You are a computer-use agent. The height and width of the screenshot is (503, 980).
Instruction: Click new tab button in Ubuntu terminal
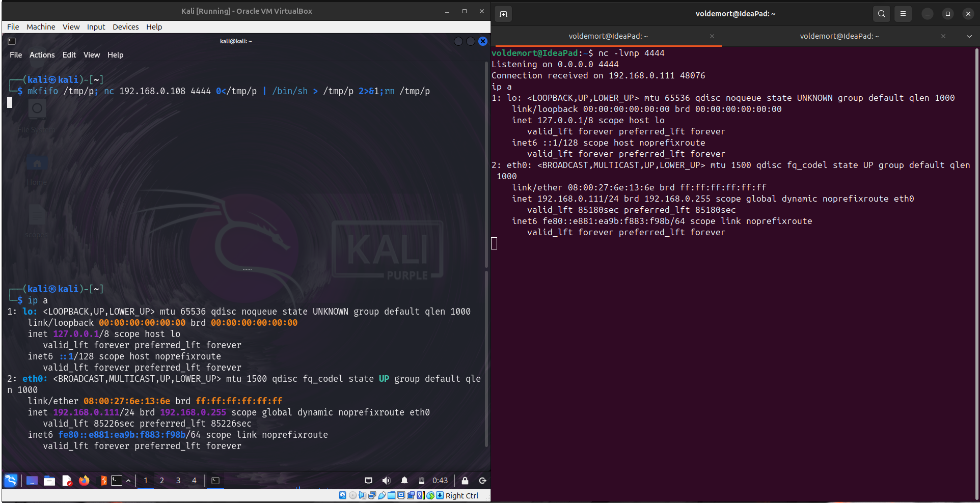click(503, 14)
